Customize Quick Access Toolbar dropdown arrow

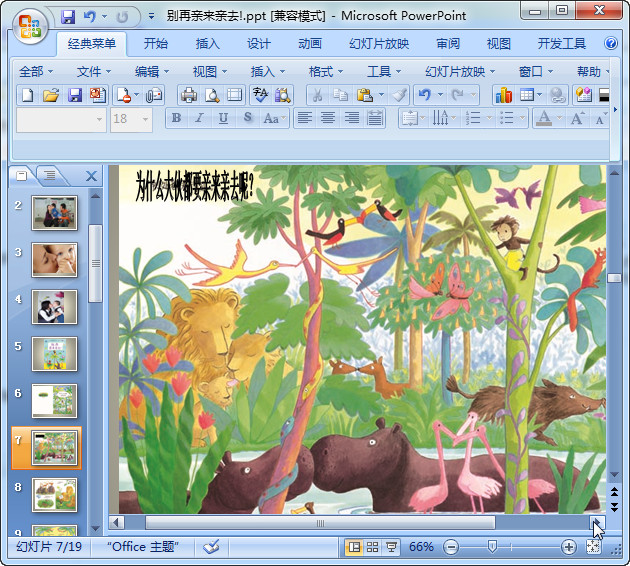(x=151, y=16)
